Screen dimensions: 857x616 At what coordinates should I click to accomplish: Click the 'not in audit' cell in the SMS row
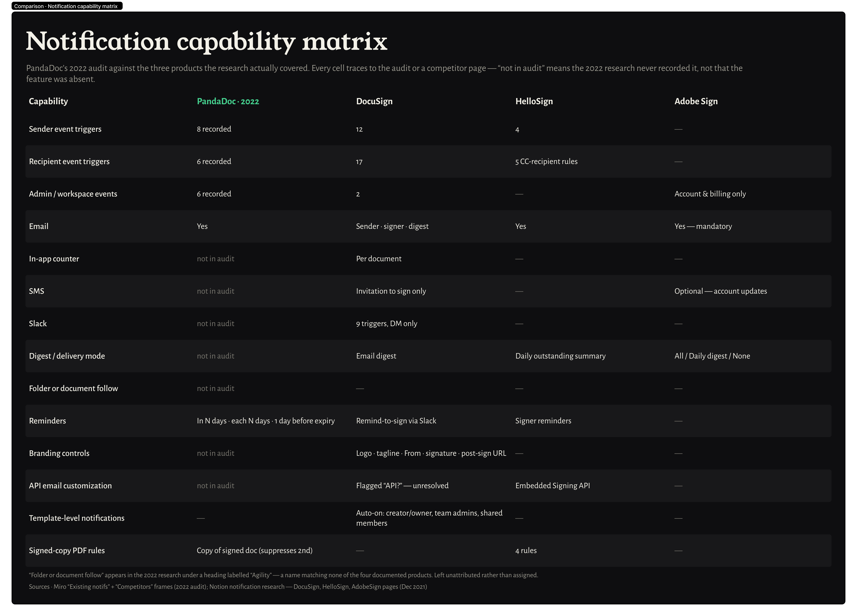coord(215,291)
